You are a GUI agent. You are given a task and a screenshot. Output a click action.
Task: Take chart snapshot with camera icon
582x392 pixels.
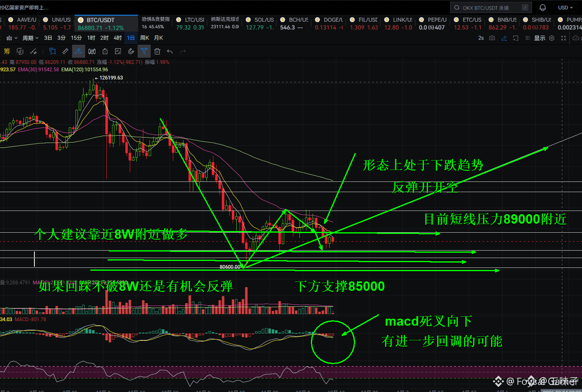(x=492, y=38)
